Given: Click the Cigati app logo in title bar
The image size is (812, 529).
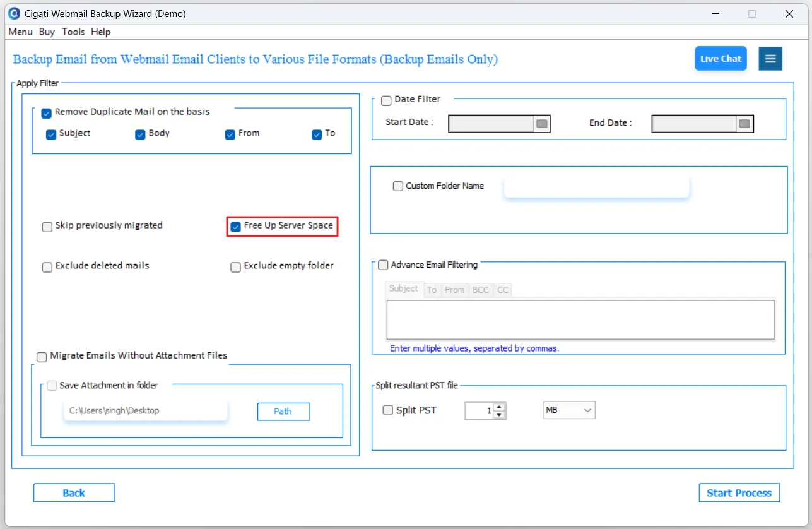Looking at the screenshot, I should (15, 13).
